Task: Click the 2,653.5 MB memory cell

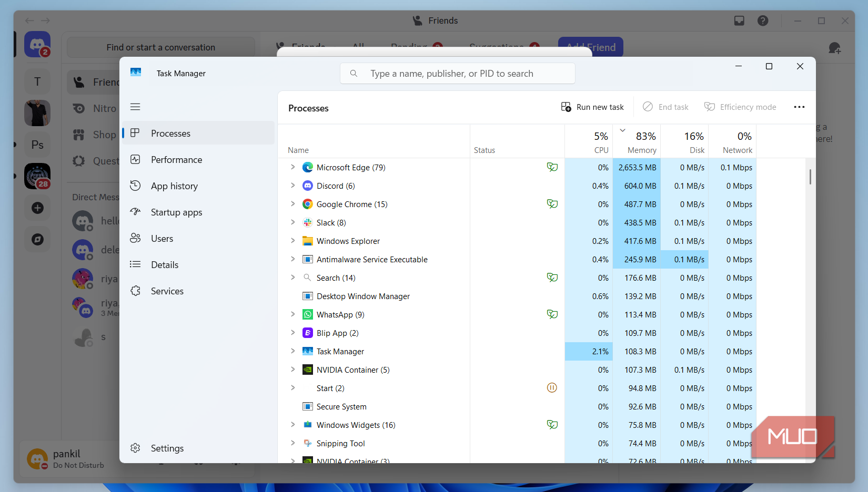Action: 637,167
